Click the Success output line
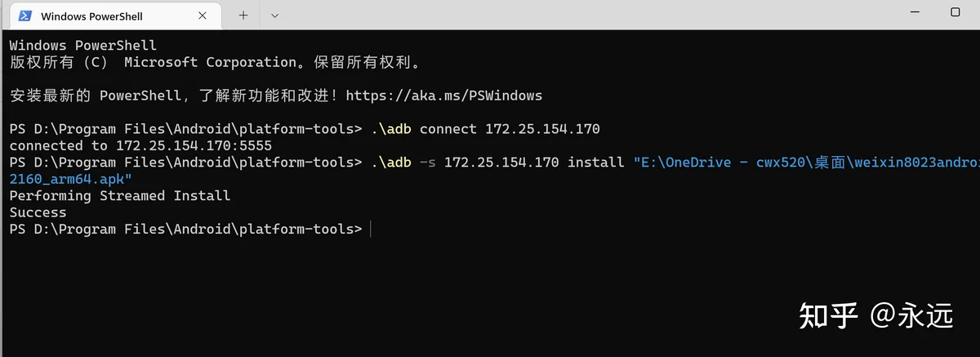Image resolution: width=980 pixels, height=357 pixels. 38,212
